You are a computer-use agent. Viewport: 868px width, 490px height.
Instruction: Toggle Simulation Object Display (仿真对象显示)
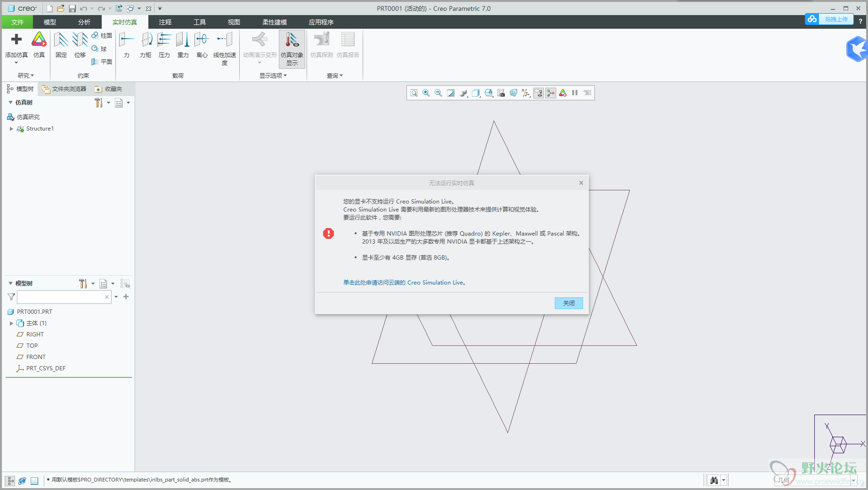(x=292, y=49)
